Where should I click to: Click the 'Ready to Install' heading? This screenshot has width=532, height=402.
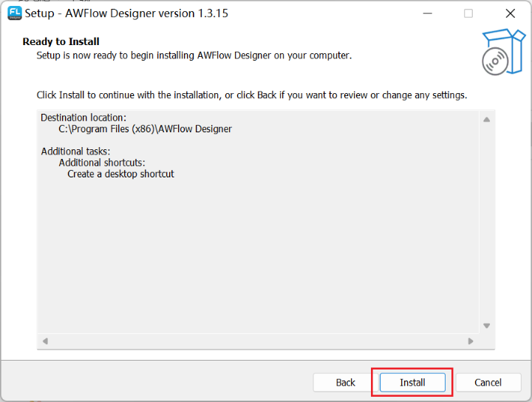click(61, 41)
